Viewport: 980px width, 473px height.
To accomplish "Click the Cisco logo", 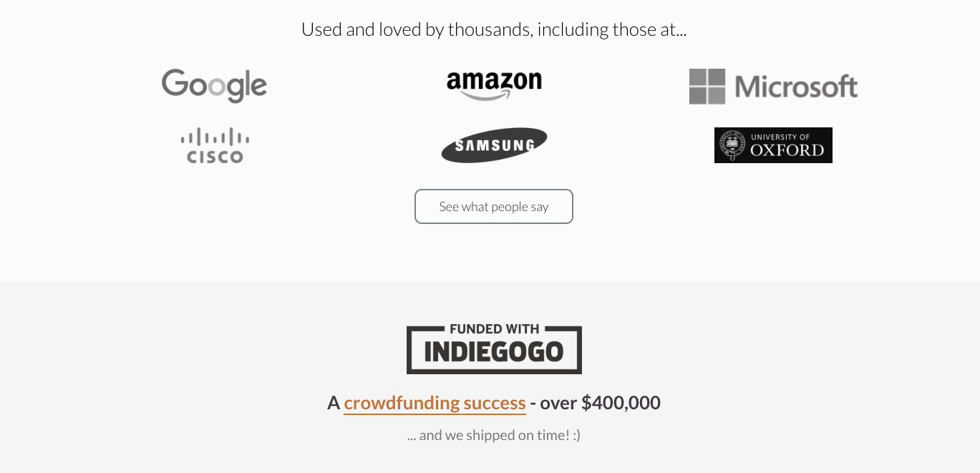I will (214, 145).
